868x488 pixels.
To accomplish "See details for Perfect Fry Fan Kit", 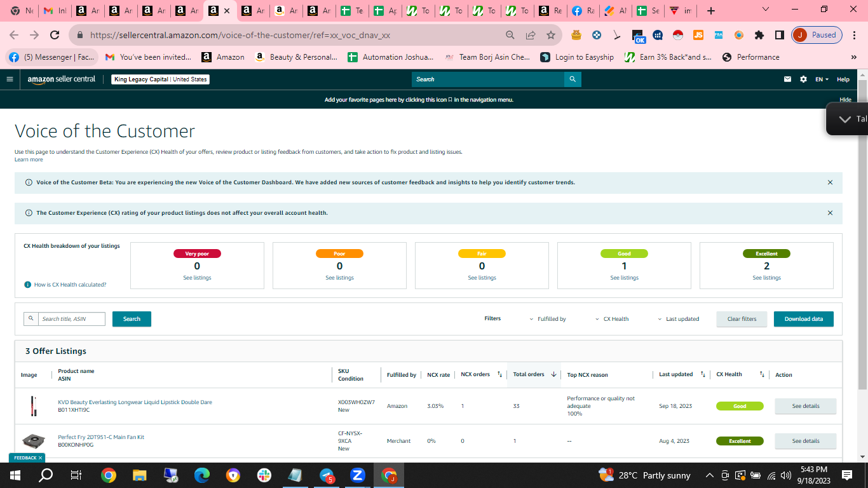I will pos(806,441).
